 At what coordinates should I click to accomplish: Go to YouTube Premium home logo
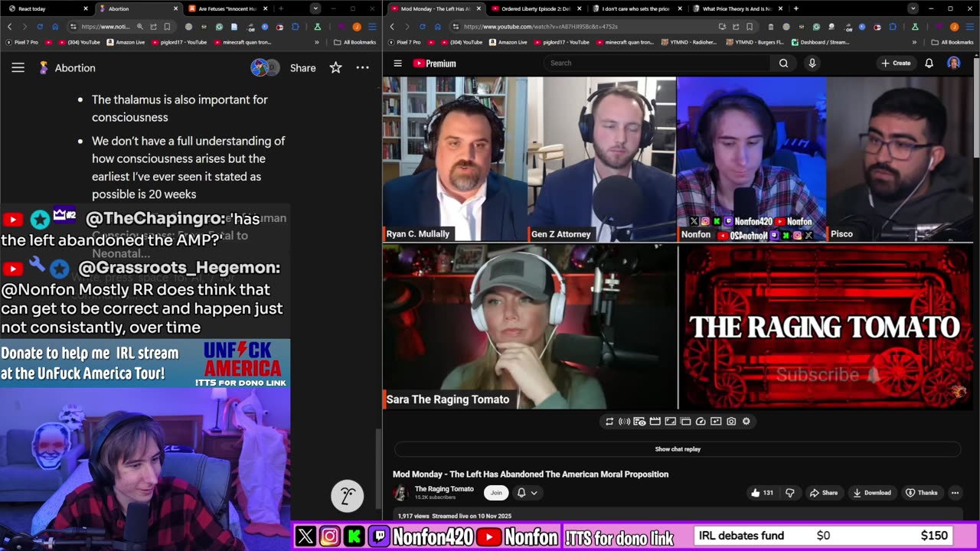pyautogui.click(x=434, y=63)
